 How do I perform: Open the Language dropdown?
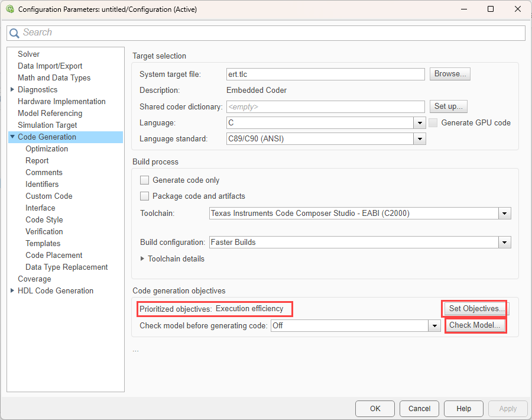[x=420, y=123]
